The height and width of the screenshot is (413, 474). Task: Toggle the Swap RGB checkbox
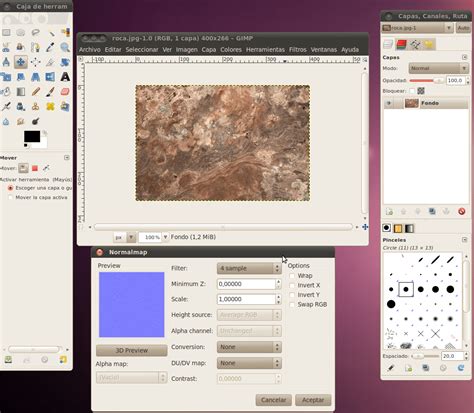point(292,305)
